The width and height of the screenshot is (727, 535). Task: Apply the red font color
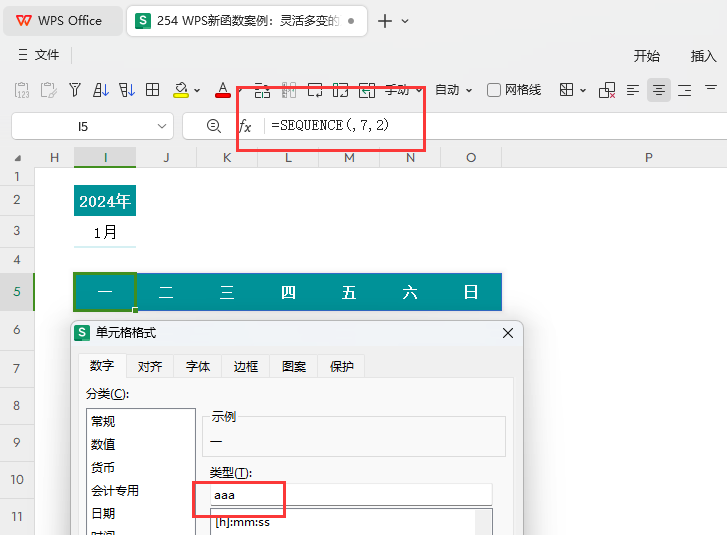point(223,89)
